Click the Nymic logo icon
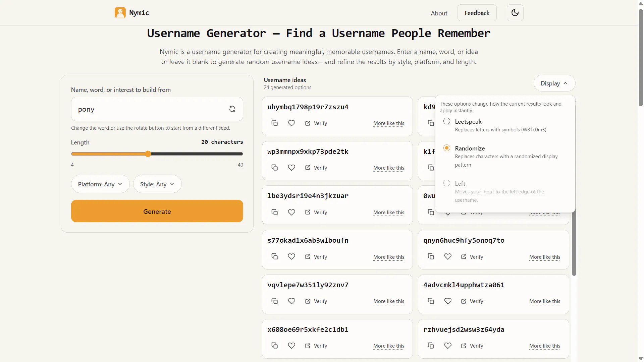Viewport: 644px width, 362px height. pyautogui.click(x=120, y=13)
